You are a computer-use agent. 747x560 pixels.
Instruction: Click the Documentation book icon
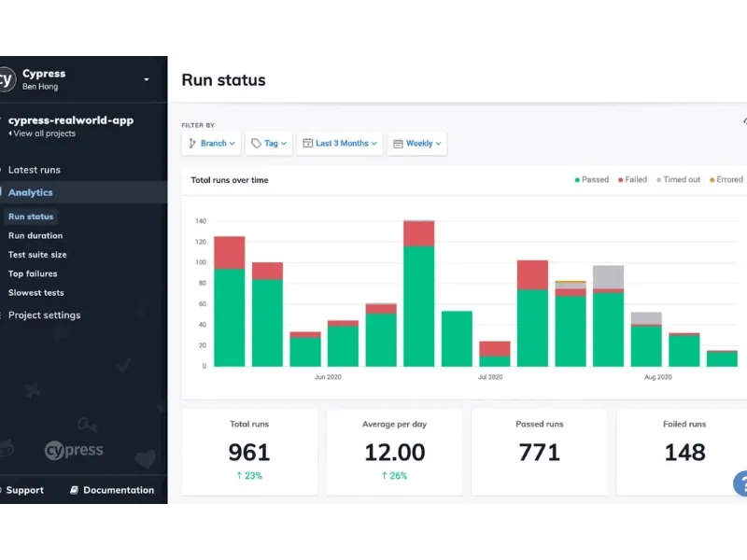75,490
